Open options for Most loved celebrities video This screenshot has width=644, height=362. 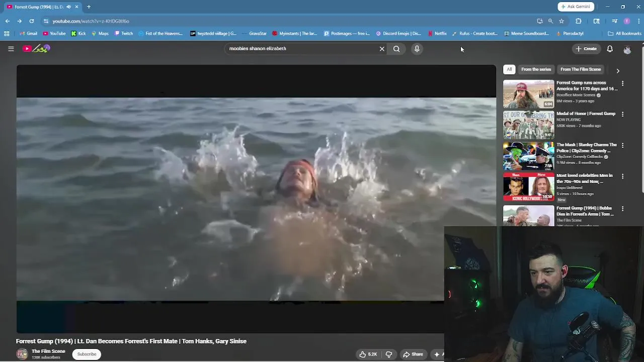click(x=622, y=176)
